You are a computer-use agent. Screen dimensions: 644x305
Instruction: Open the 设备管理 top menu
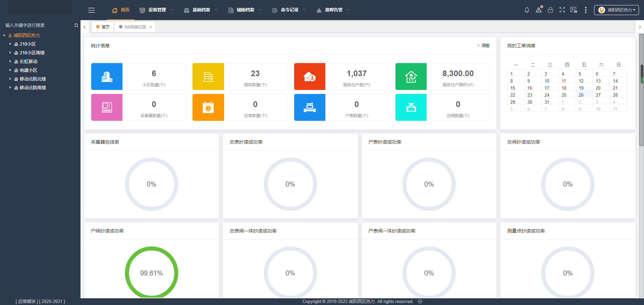pyautogui.click(x=157, y=10)
